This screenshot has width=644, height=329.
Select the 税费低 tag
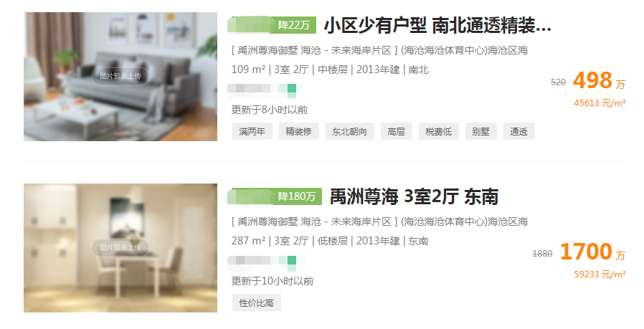439,131
